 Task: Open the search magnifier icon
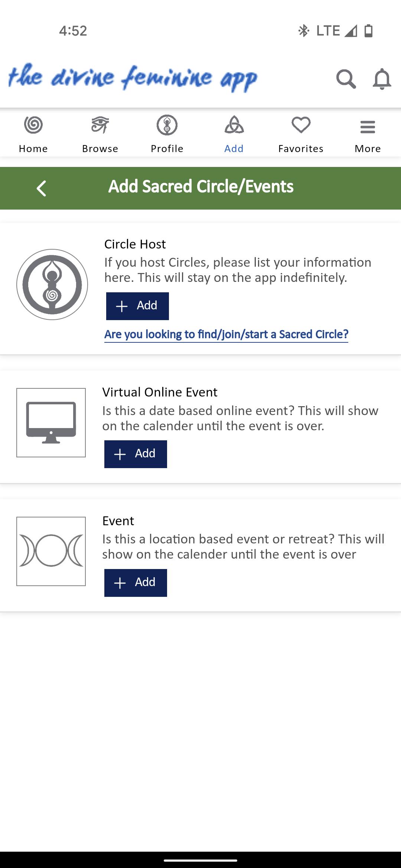coord(346,79)
